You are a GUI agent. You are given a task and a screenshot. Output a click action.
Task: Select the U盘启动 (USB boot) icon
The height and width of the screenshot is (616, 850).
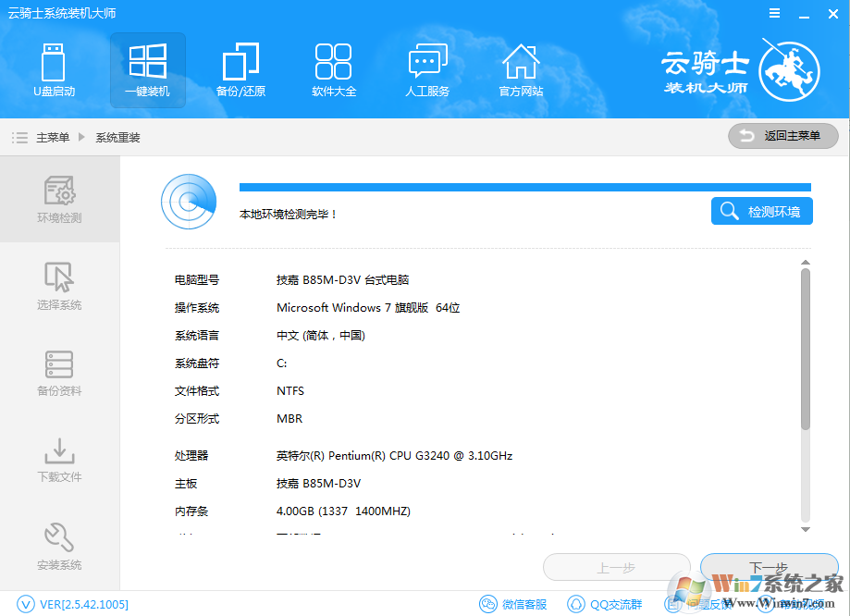click(x=54, y=69)
